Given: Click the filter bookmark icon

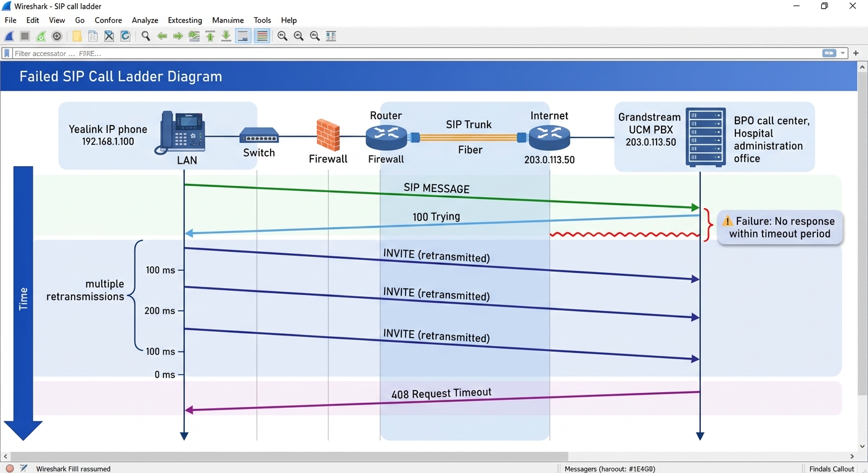Looking at the screenshot, I should point(7,54).
